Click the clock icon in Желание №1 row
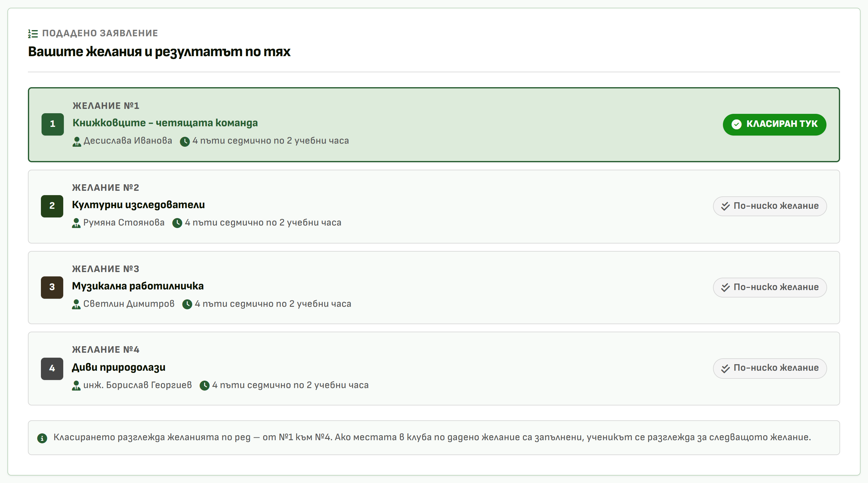868x483 pixels. tap(185, 142)
